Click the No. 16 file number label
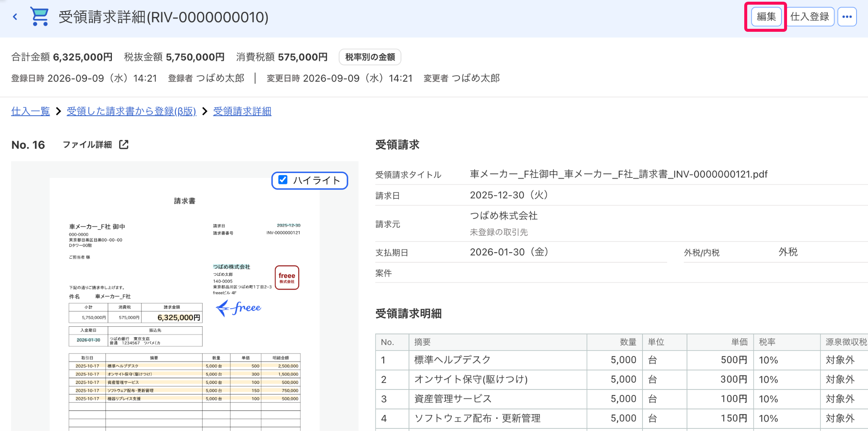The width and height of the screenshot is (868, 431). coord(28,145)
